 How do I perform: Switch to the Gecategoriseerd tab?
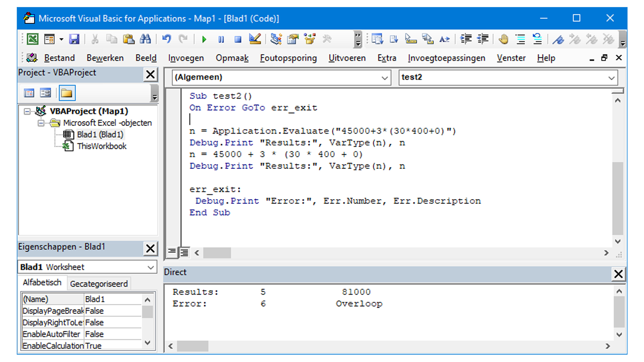point(99,284)
